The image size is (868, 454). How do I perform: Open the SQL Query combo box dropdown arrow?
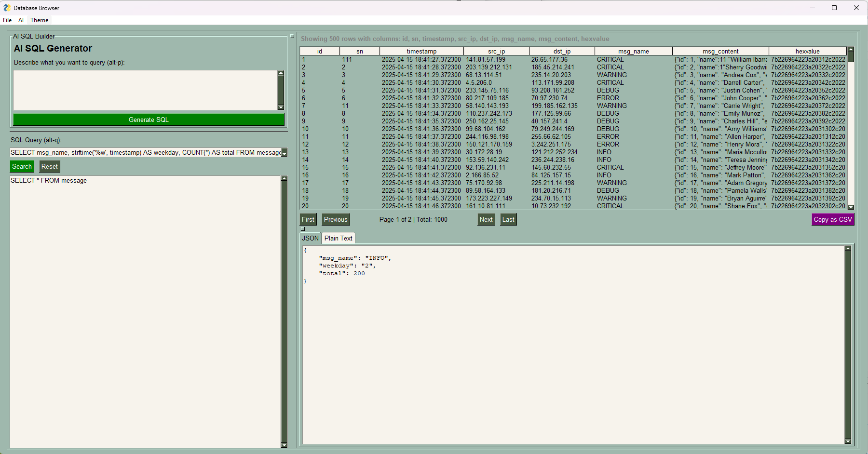point(285,152)
